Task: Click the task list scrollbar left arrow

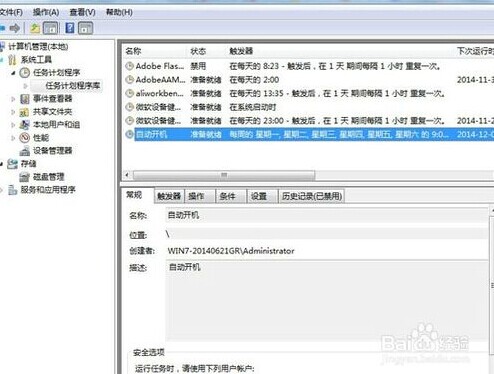Action: pos(127,175)
